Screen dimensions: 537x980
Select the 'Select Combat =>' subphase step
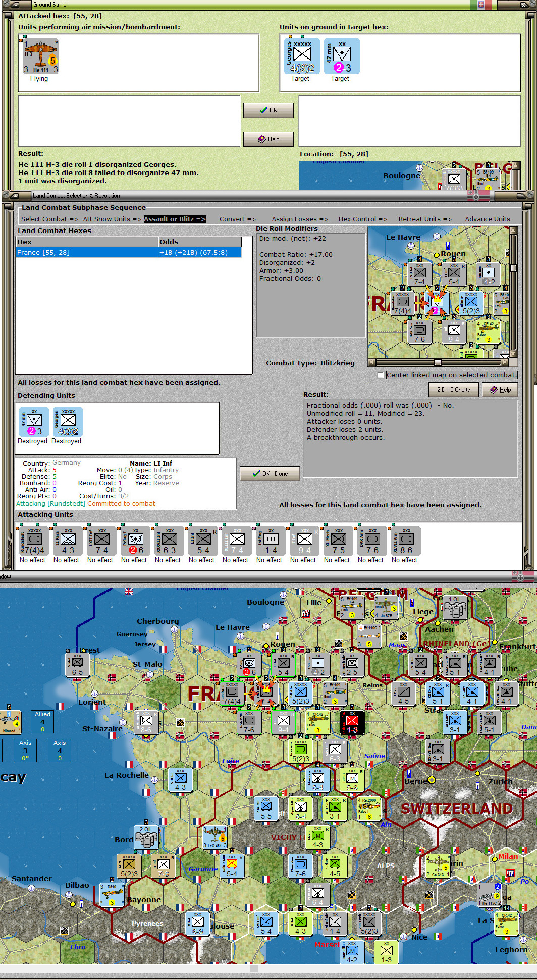coord(49,219)
